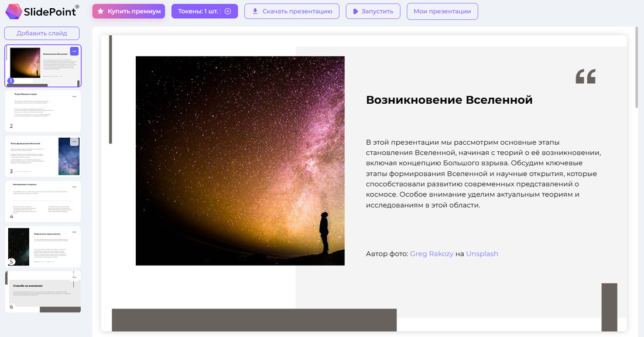Launch the presentation with Запустить
This screenshot has height=337, width=644.
click(x=373, y=12)
